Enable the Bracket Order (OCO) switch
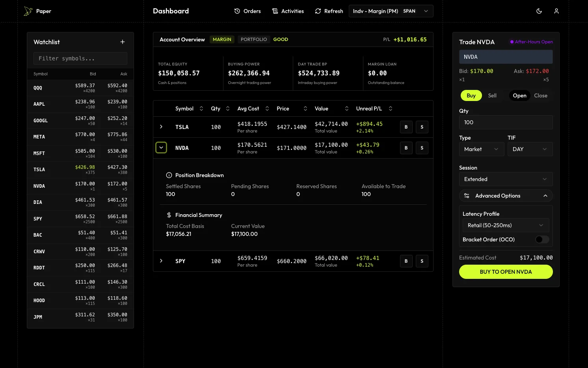This screenshot has height=368, width=588. tap(542, 239)
